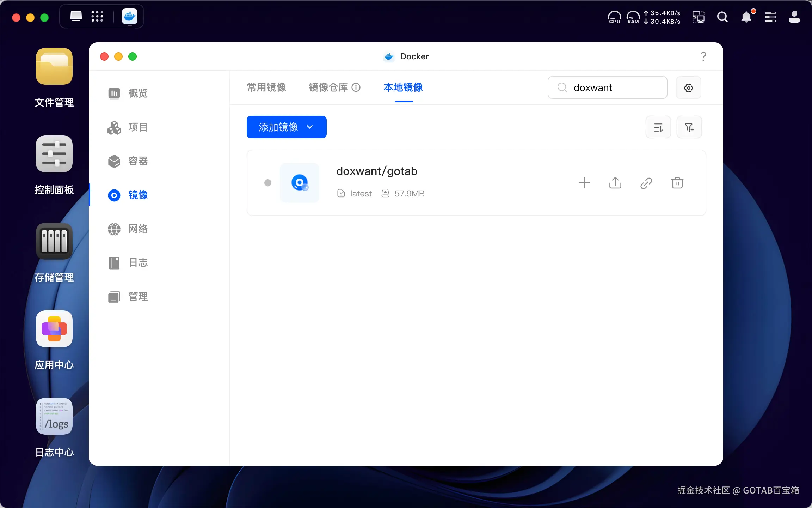Viewport: 812px width, 508px height.
Task: Launch 应用中心 from the desktop
Action: click(x=54, y=329)
